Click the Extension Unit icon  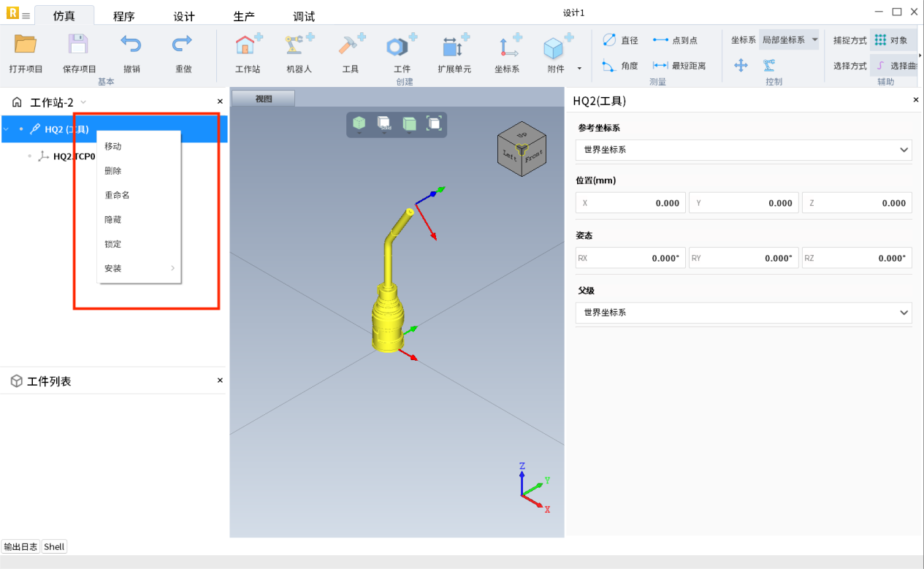454,47
